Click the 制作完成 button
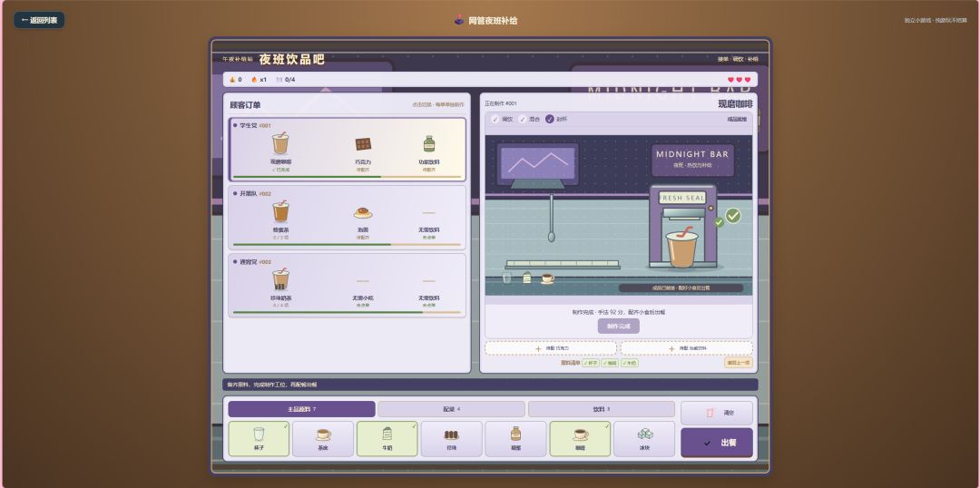This screenshot has width=980, height=488. 619,327
